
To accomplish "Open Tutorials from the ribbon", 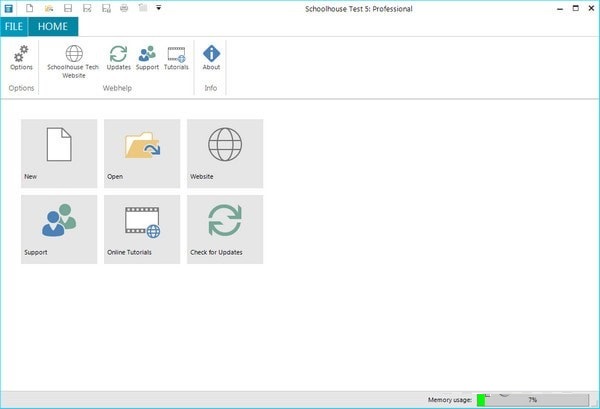I will point(176,58).
